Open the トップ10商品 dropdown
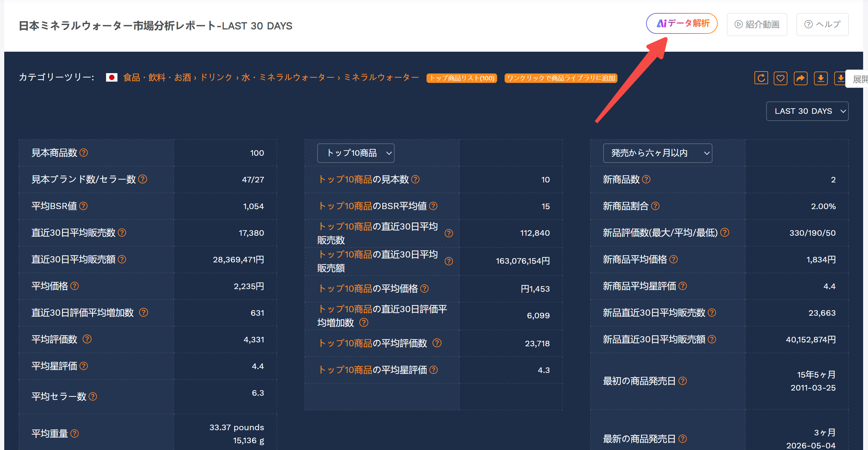The width and height of the screenshot is (868, 450). [356, 153]
